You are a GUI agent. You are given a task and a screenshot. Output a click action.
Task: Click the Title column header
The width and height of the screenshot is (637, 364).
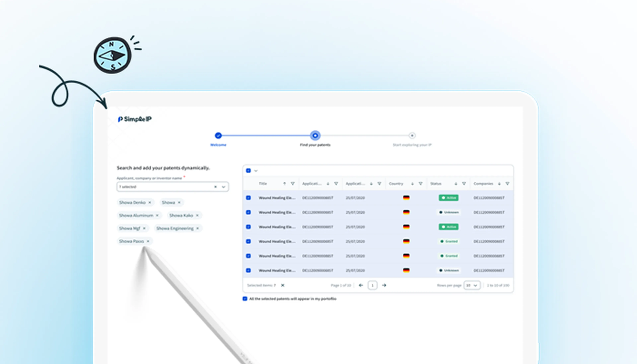point(263,183)
